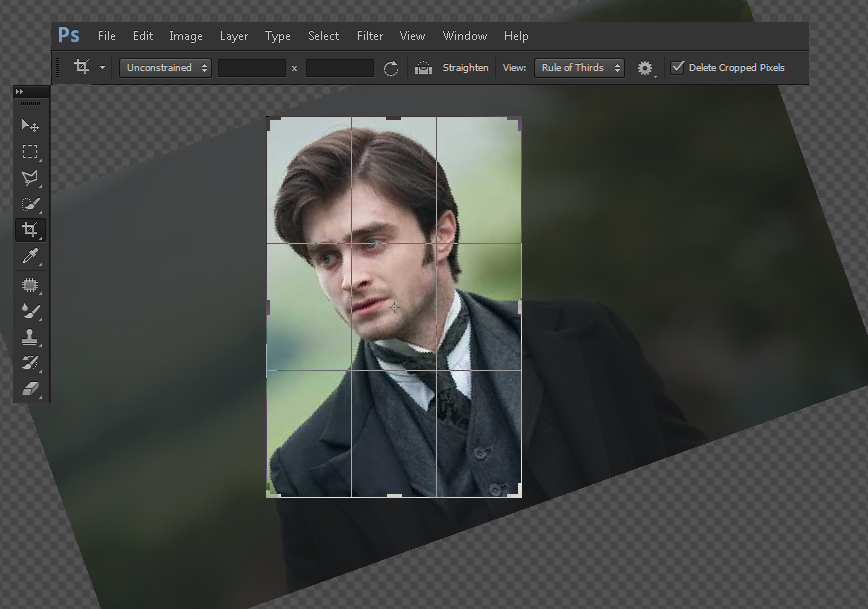Click the Straighten button label
868x609 pixels.
[466, 68]
